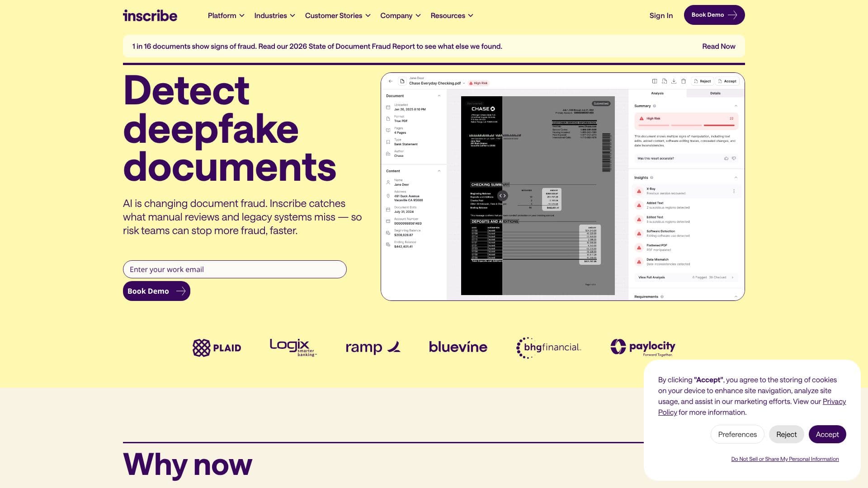Screen dimensions: 868x488
Task: Click the compare slider handle on the document preview
Action: coord(502,196)
